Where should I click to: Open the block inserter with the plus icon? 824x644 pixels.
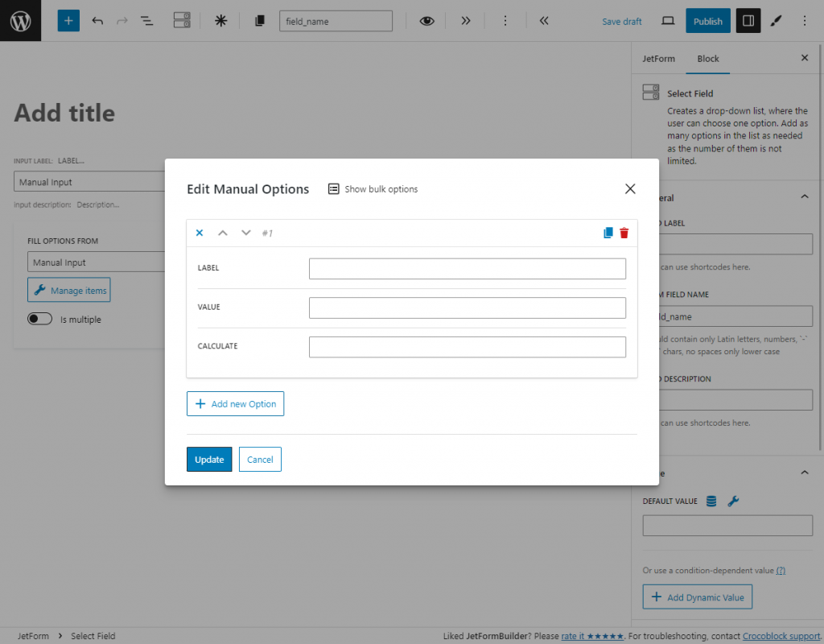(x=68, y=20)
